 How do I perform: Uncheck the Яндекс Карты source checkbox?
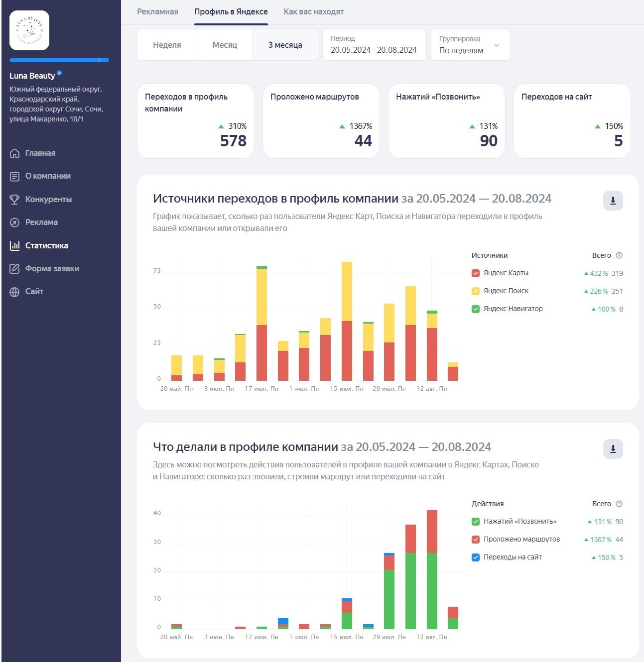coord(476,273)
